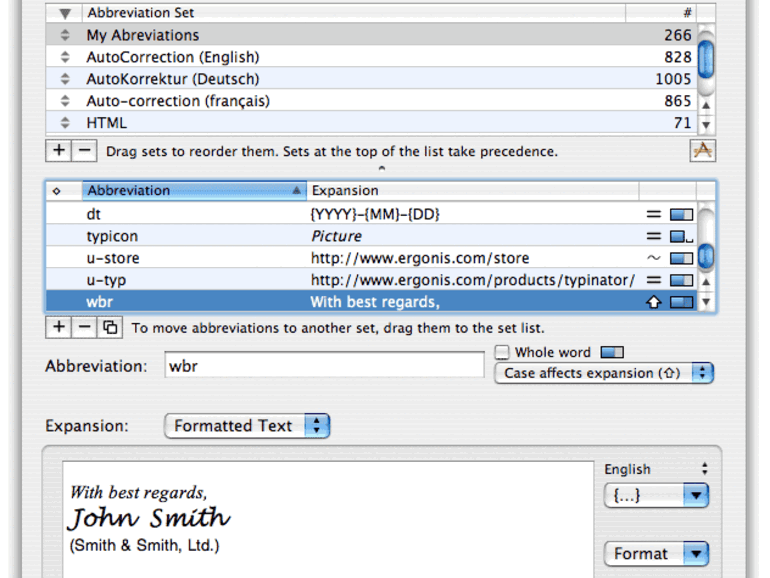Select the Auto-correction (français) set
Image resolution: width=770 pixels, height=578 pixels.
point(371,101)
